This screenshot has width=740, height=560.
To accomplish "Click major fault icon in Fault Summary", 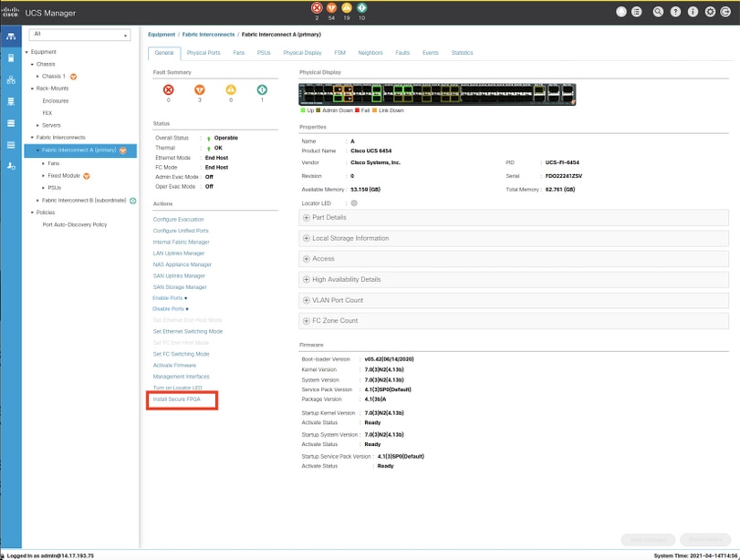I will pos(200,89).
